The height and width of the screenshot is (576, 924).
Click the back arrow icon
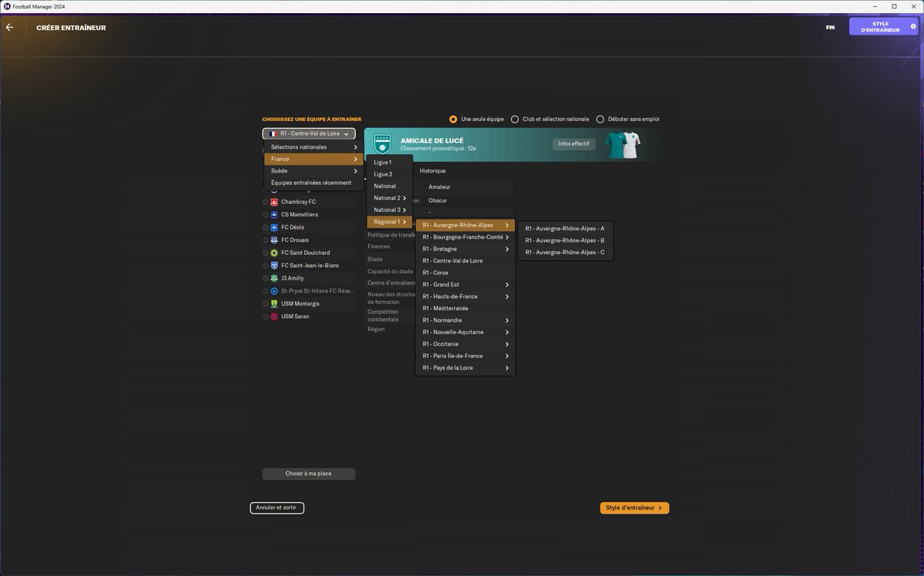[9, 27]
